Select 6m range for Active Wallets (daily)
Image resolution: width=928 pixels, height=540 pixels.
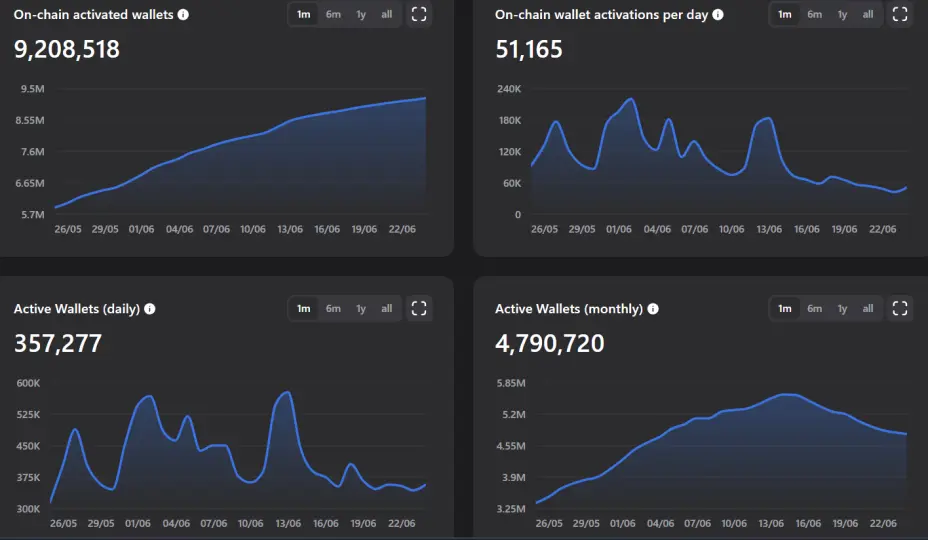(x=333, y=308)
